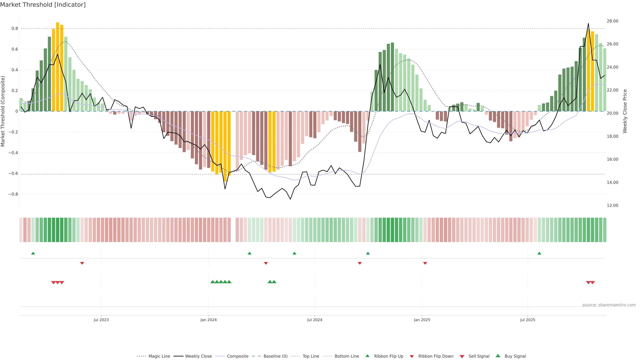
Task: Click red ribbon flip down marker near Jan 2025
Action: (425, 263)
